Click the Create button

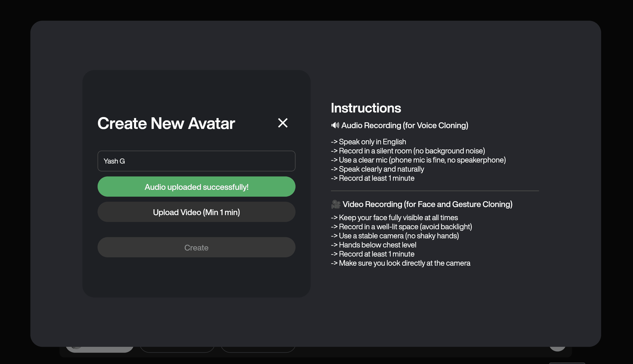point(196,247)
